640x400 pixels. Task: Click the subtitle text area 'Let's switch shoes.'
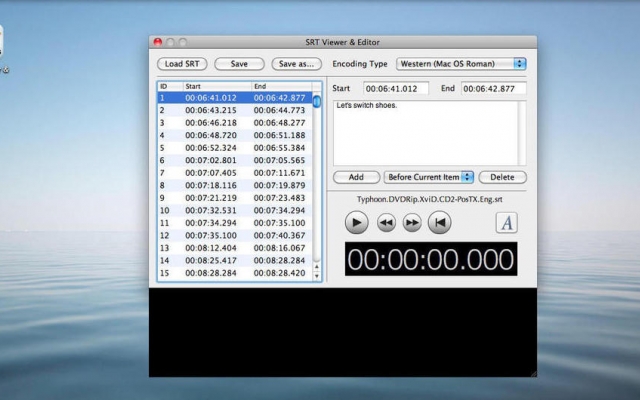[426, 133]
